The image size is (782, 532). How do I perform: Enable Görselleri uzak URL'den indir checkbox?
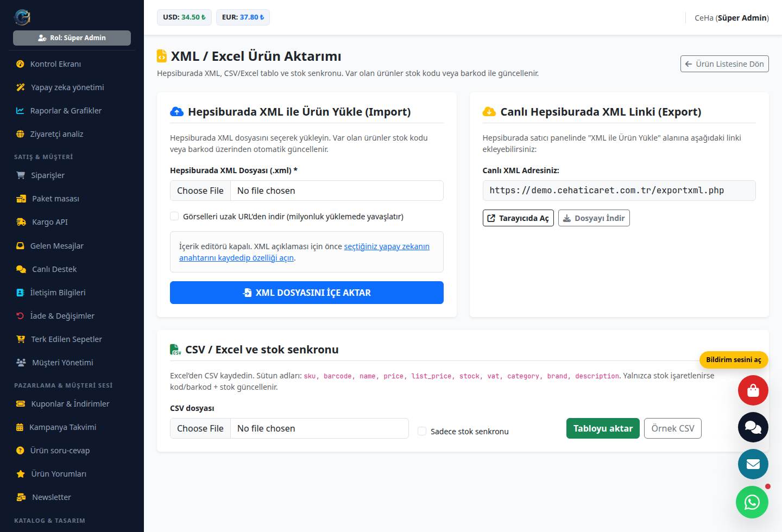point(174,216)
